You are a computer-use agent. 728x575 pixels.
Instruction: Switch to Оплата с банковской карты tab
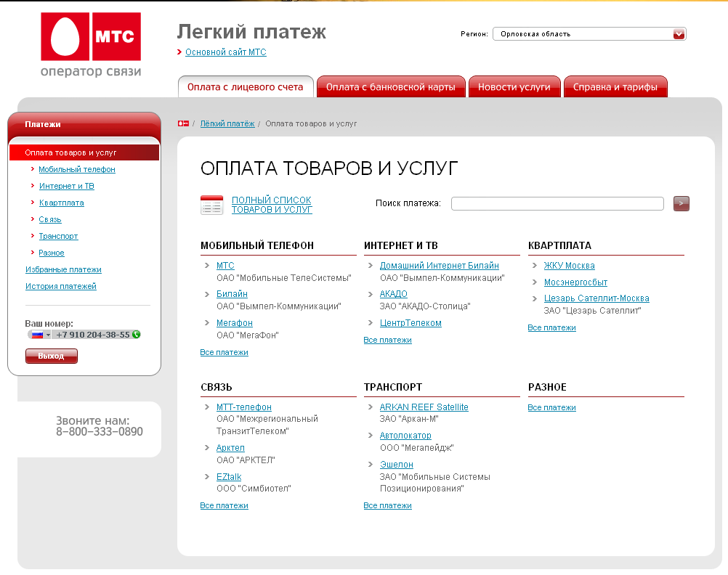click(x=390, y=87)
